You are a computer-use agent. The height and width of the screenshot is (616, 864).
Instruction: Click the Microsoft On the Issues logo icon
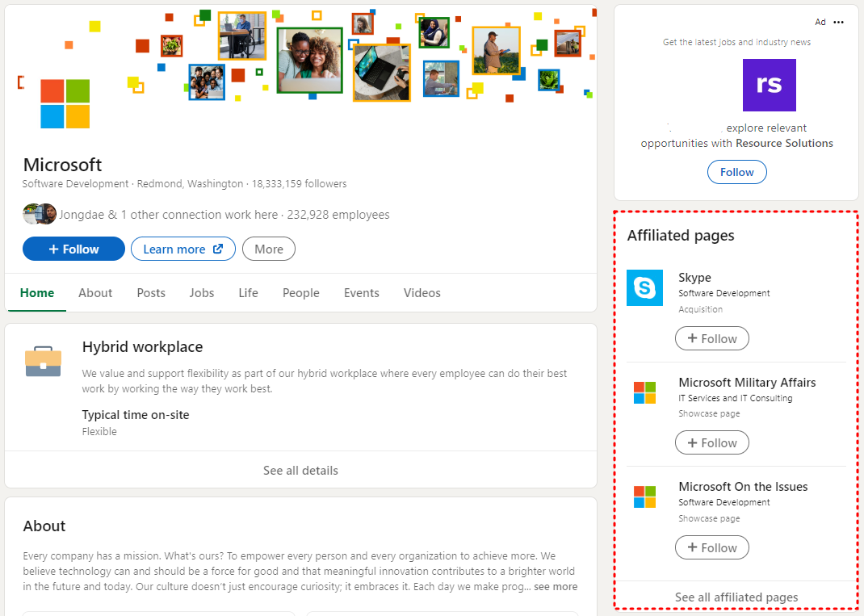click(644, 497)
